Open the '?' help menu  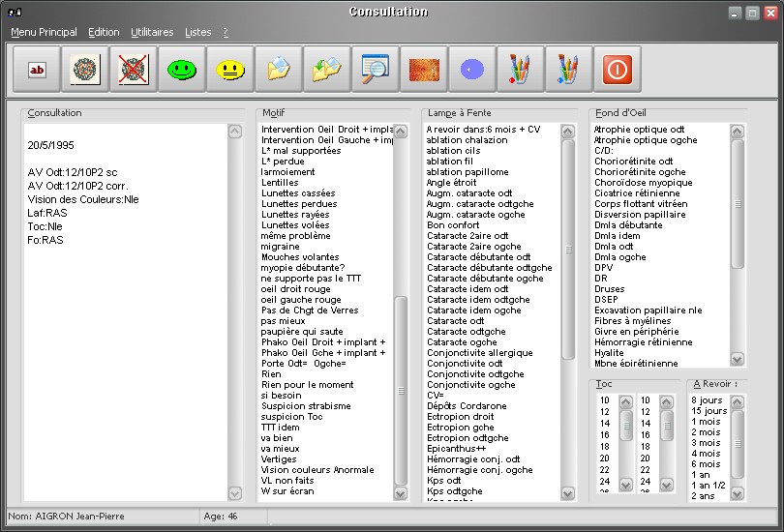point(226,33)
